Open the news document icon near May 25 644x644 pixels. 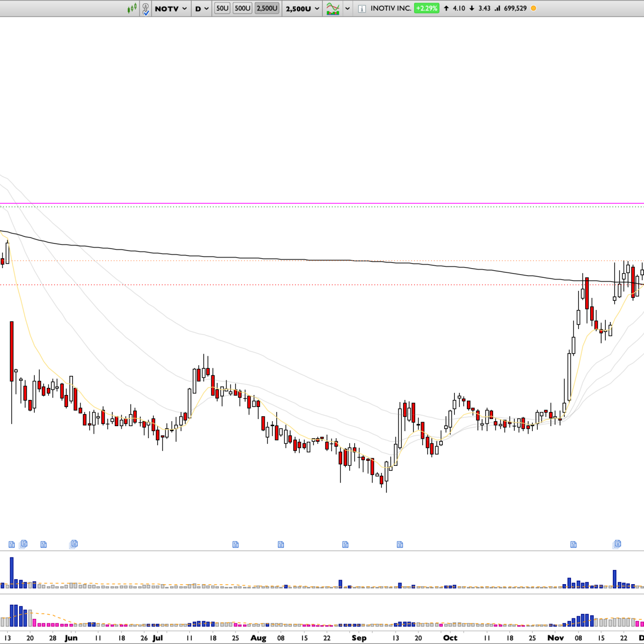[x=44, y=544]
